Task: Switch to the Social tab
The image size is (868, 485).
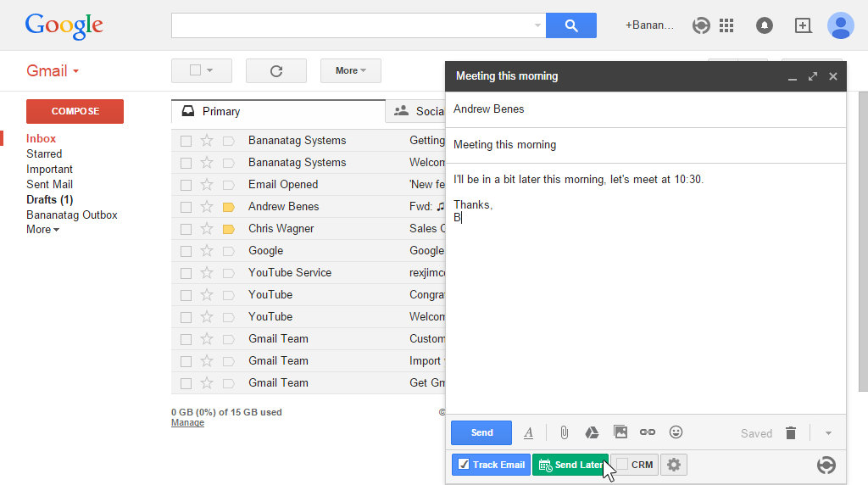Action: [x=415, y=111]
